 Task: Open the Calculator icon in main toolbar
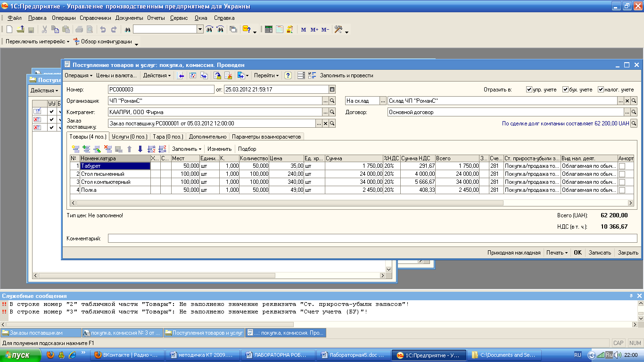[269, 29]
